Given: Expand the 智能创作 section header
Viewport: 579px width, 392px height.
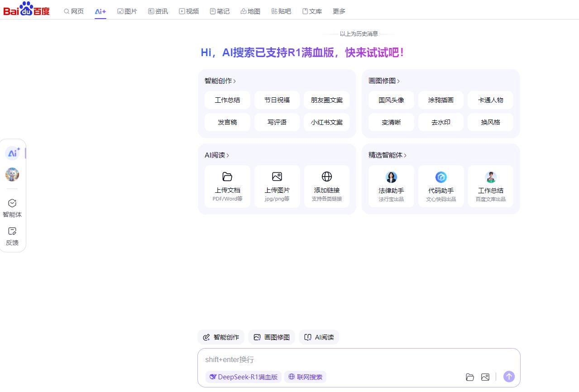Looking at the screenshot, I should point(220,81).
